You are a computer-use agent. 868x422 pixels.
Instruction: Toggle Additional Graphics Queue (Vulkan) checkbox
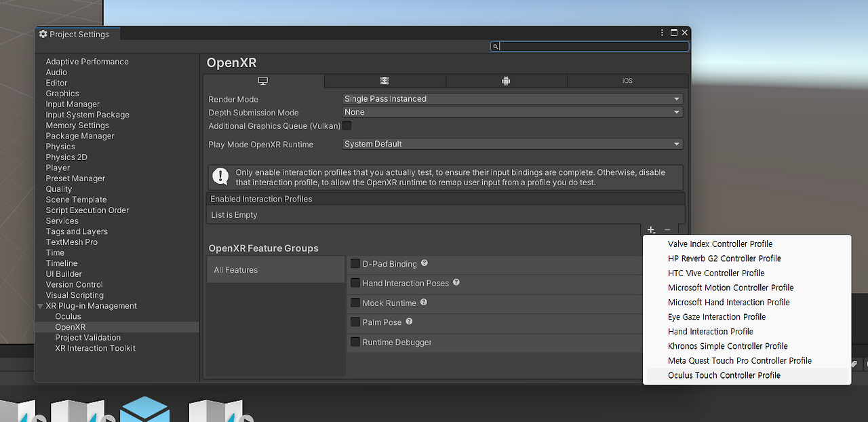pyautogui.click(x=347, y=126)
